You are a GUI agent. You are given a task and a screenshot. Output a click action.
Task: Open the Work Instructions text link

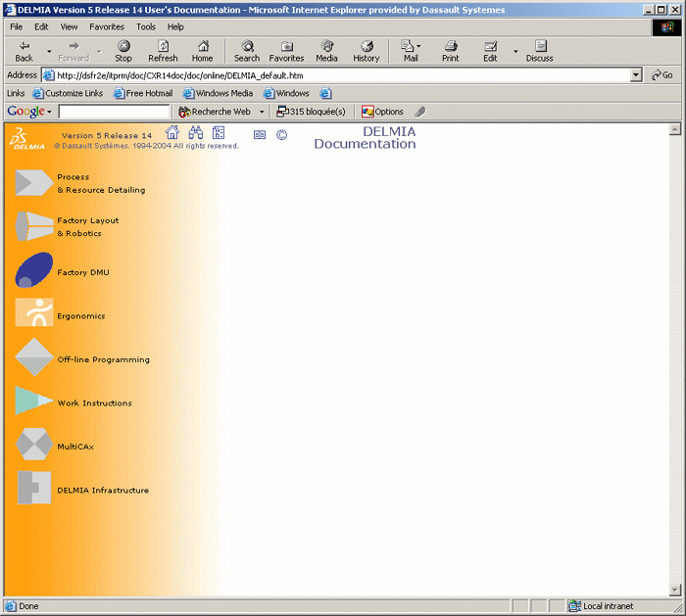click(x=94, y=403)
